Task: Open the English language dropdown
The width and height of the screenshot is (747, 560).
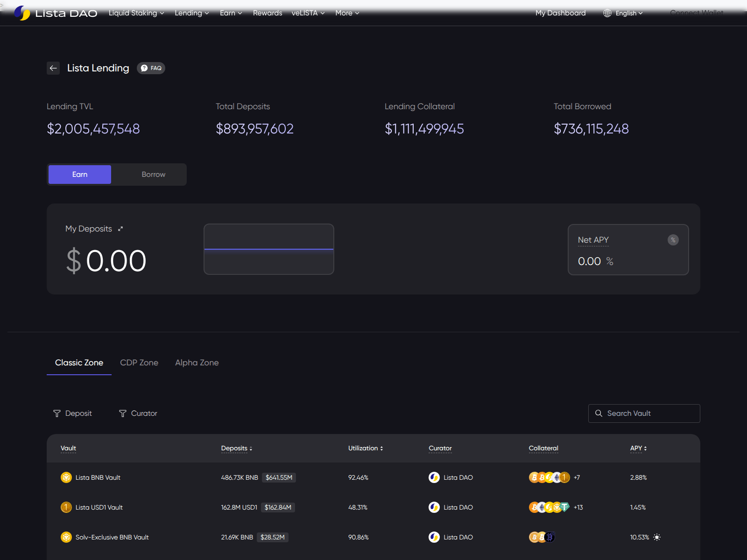Action: pos(629,13)
